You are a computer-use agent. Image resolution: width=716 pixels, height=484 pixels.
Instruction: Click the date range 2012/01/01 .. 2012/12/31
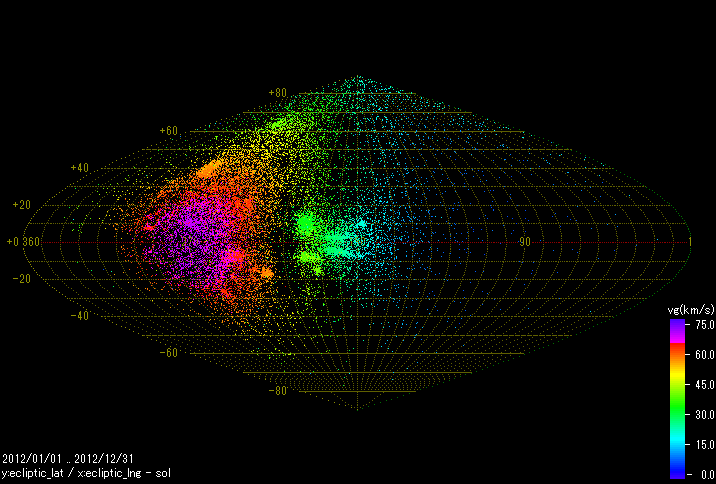click(x=68, y=458)
